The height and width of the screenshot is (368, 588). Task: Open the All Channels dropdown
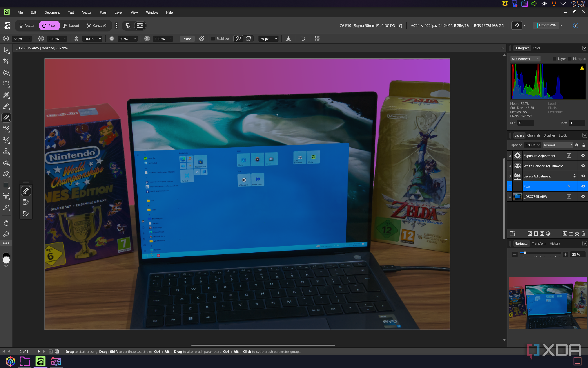(x=525, y=59)
